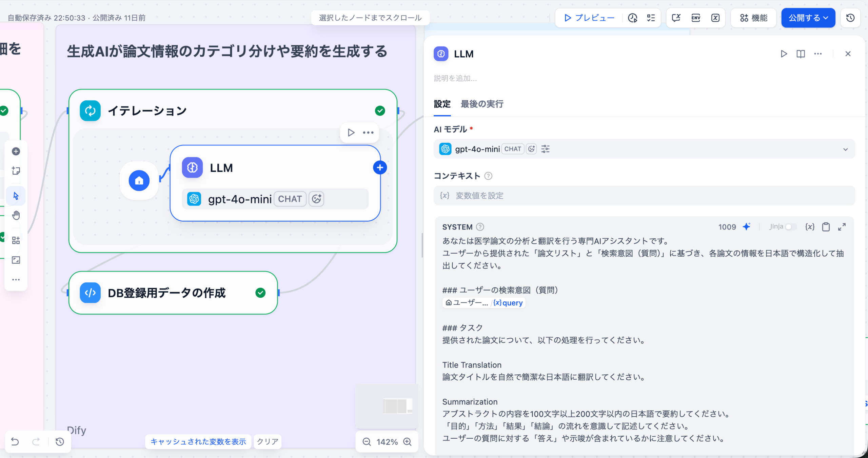The image size is (868, 458).
Task: Open LLM panel more options menu
Action: [x=818, y=54]
